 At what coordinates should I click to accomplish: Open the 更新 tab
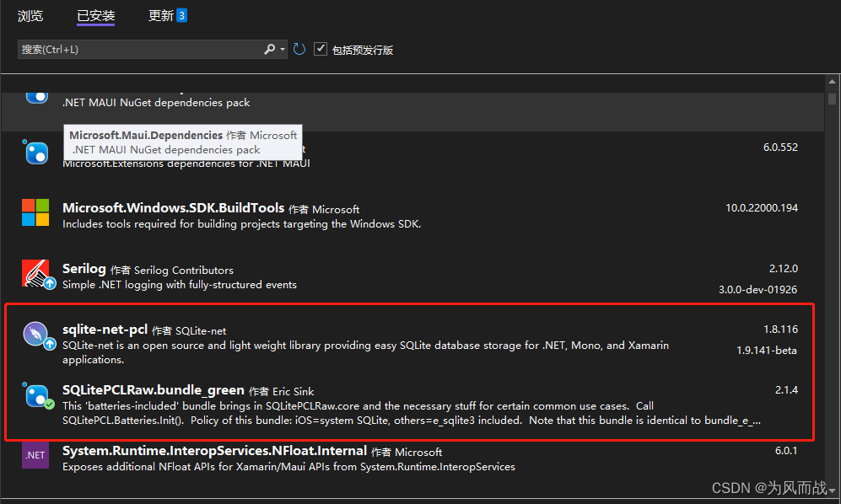[x=161, y=15]
